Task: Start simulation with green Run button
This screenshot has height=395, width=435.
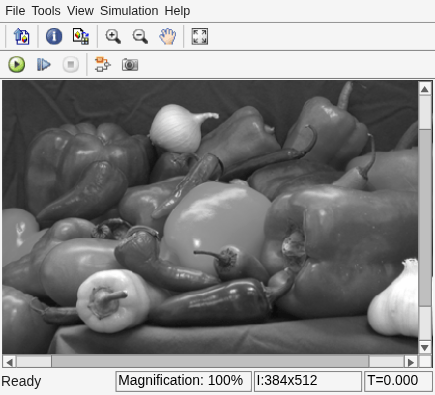Action: click(x=16, y=64)
